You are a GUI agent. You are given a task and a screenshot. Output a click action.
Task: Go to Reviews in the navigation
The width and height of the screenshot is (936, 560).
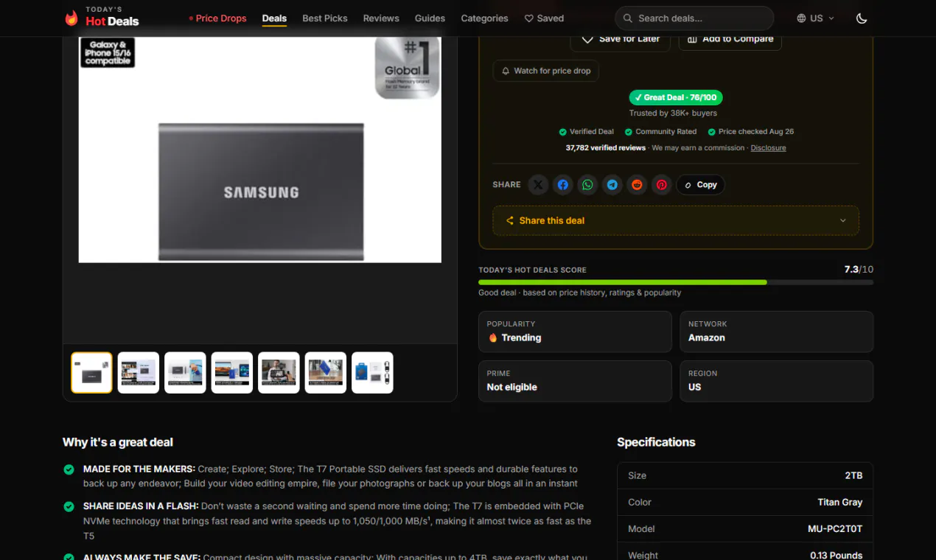pyautogui.click(x=381, y=18)
